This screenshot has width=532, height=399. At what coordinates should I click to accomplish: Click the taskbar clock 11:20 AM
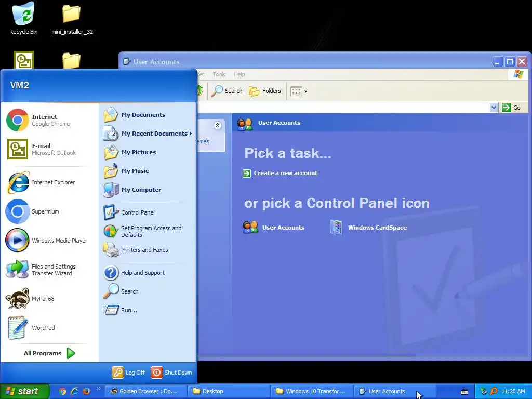coord(513,391)
